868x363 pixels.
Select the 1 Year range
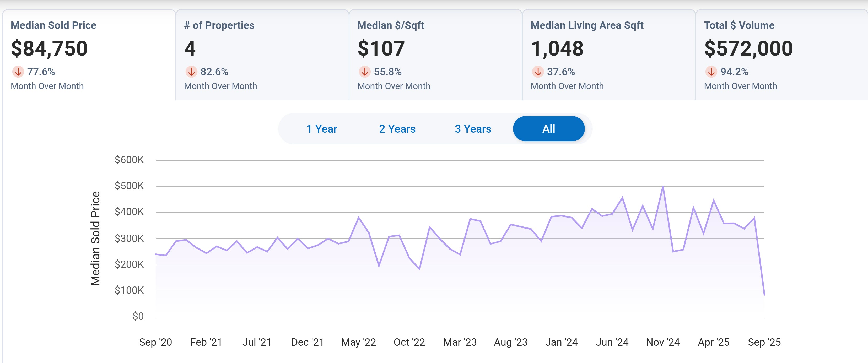click(321, 129)
